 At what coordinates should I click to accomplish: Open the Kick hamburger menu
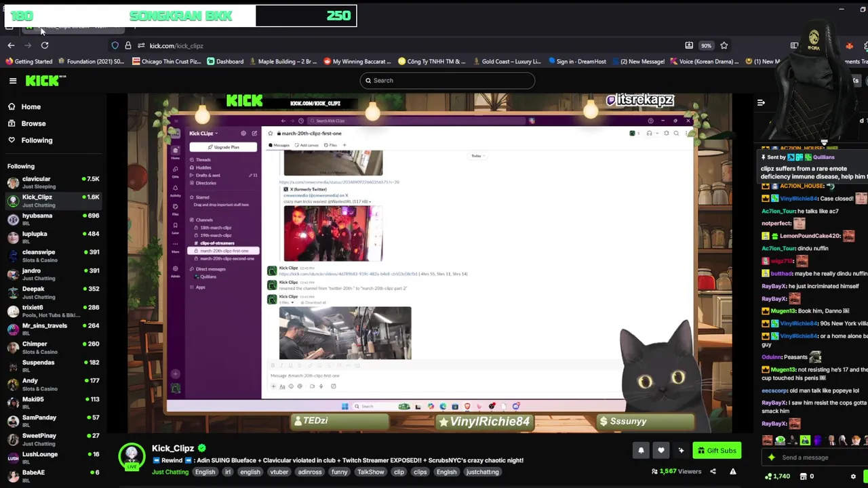(13, 81)
